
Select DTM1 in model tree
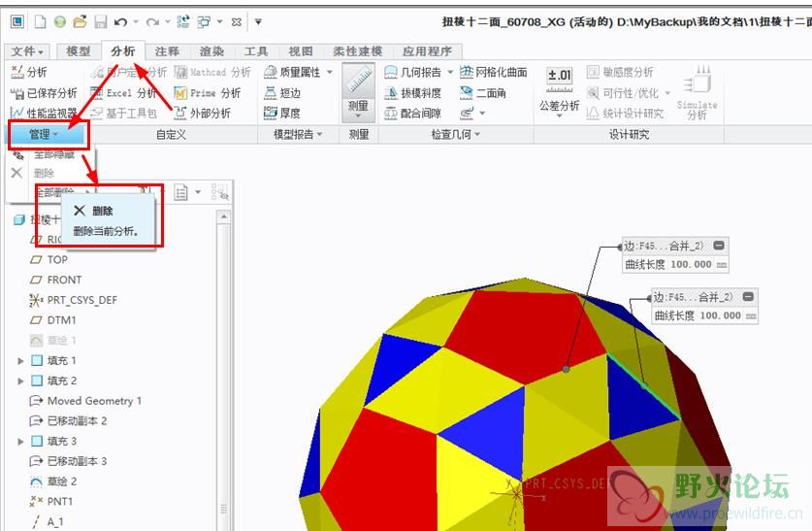pos(53,320)
